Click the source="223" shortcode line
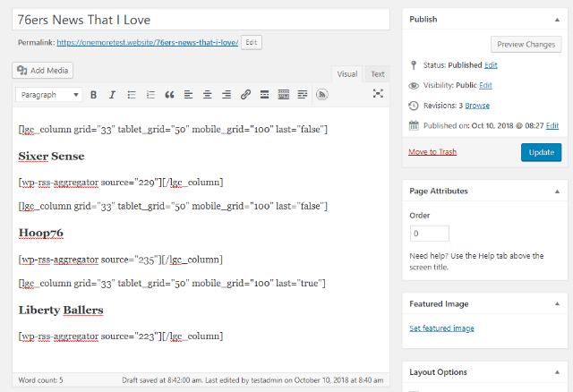 (121, 337)
